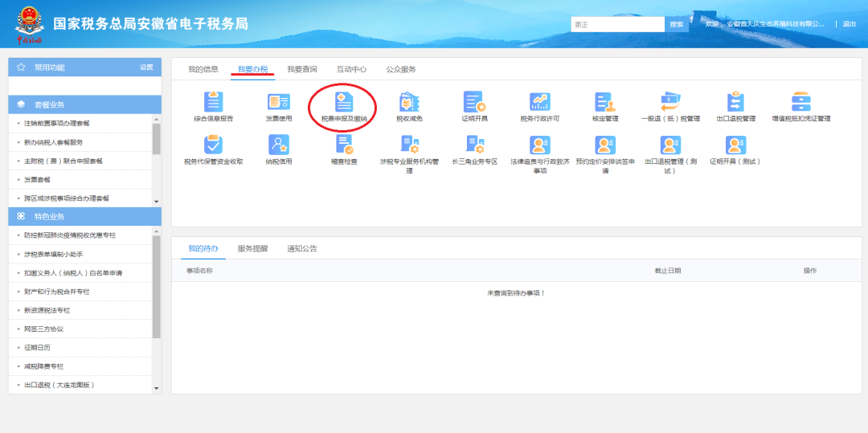Open 发票套餐 entry
This screenshot has width=868, height=433.
[x=37, y=180]
